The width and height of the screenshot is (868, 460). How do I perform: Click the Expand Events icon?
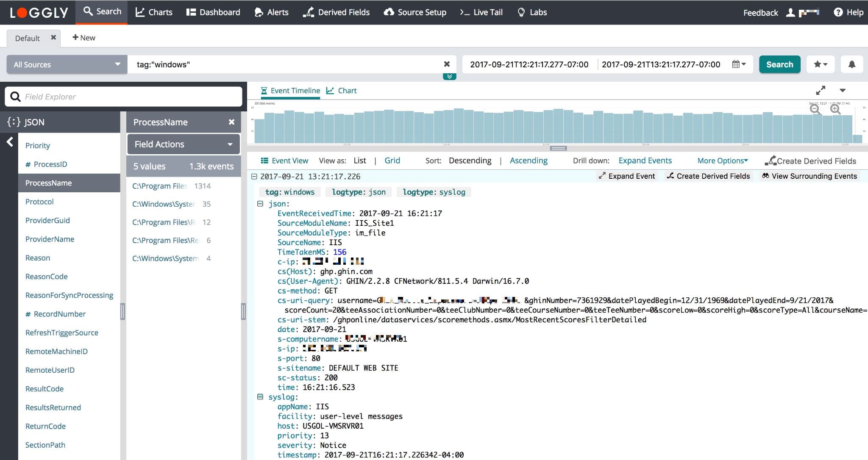coord(643,161)
